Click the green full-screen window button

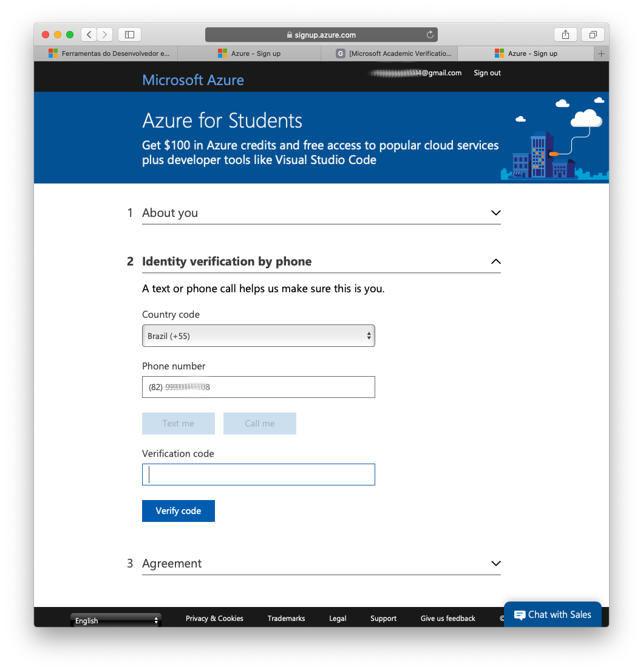click(x=70, y=35)
